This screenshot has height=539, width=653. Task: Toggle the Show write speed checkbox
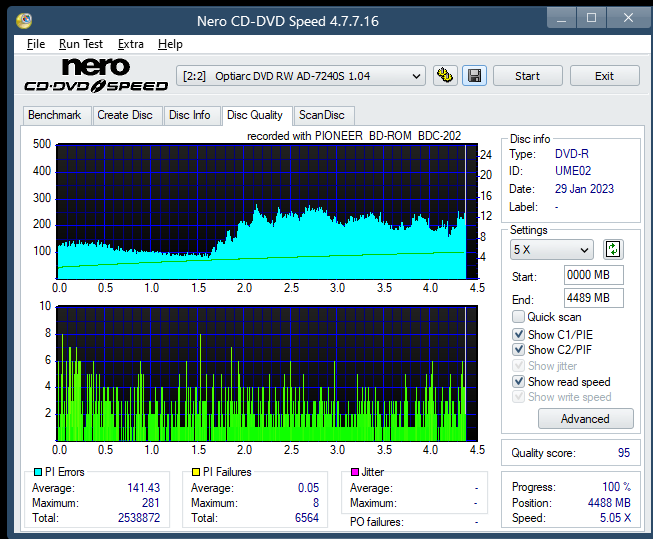point(518,397)
